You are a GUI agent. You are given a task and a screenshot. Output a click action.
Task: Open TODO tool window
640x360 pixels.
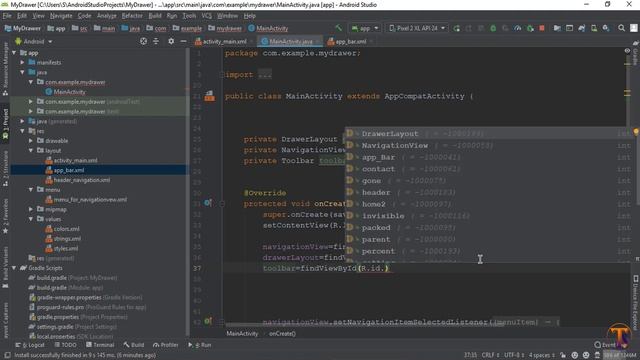tap(66, 345)
